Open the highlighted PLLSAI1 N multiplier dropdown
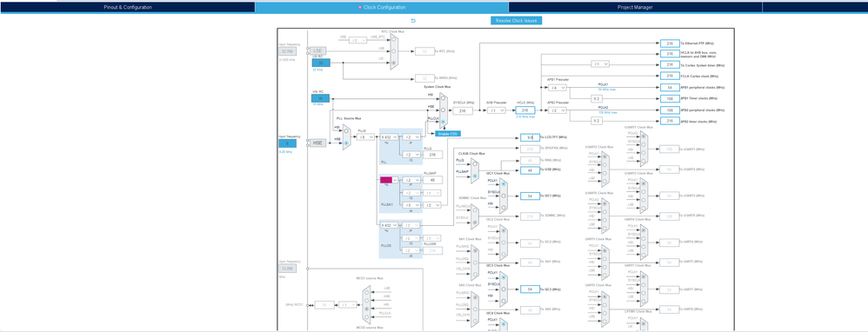The image size is (868, 332). [389, 180]
